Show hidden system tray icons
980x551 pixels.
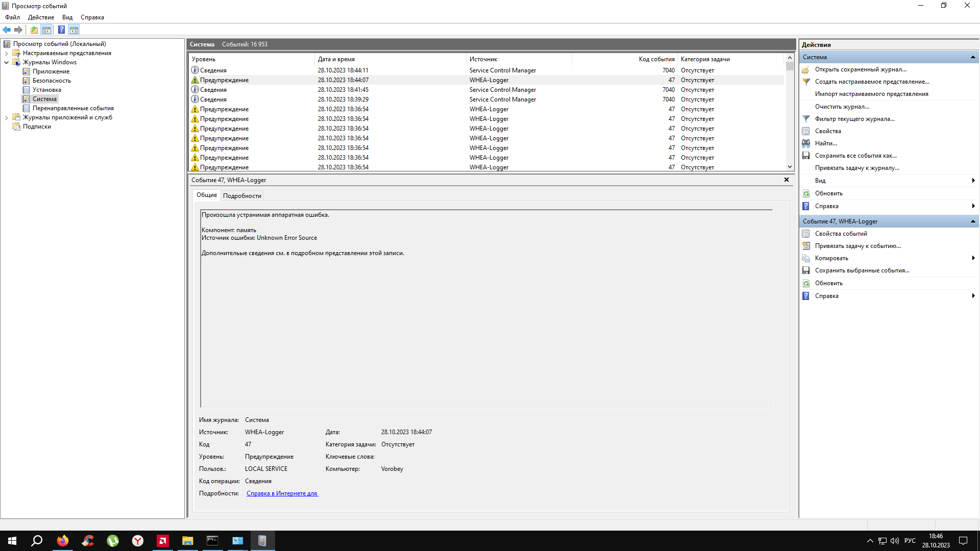(870, 541)
